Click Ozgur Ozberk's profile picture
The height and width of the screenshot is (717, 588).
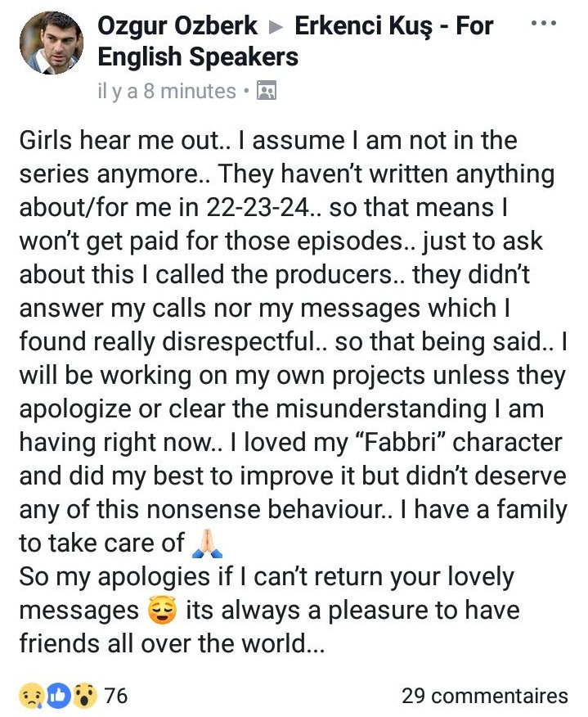(51, 43)
